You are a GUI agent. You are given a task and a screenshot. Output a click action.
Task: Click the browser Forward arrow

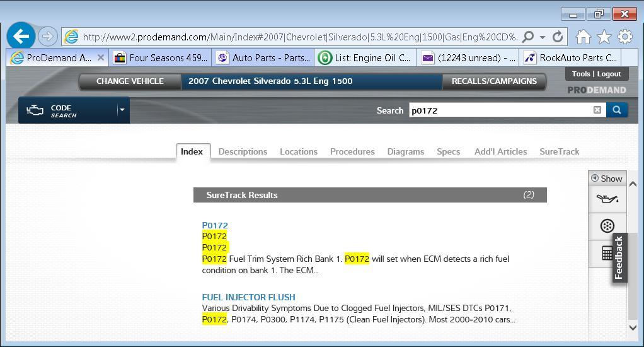pyautogui.click(x=48, y=37)
